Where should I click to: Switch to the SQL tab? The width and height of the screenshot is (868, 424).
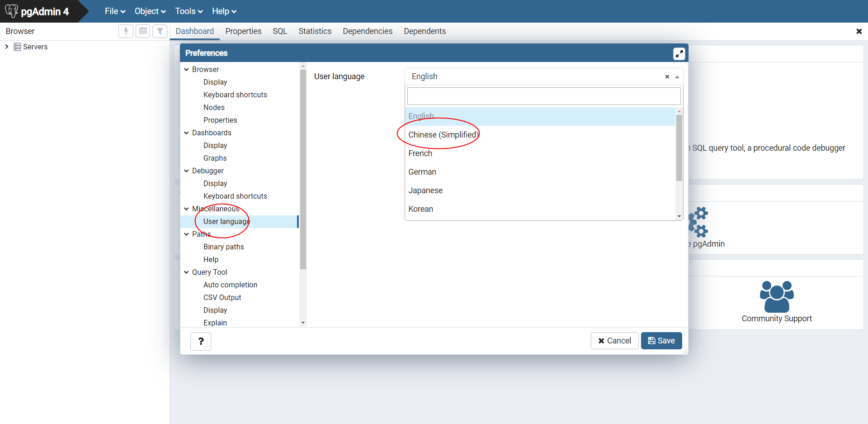tap(280, 31)
